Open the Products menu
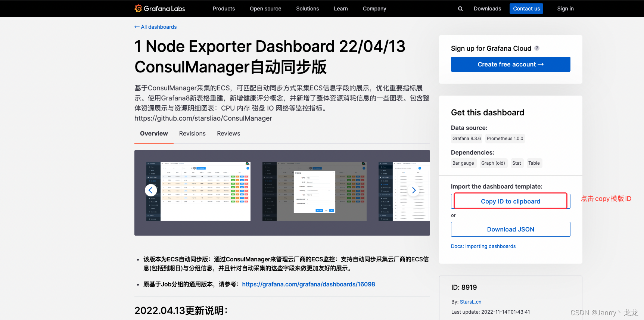The height and width of the screenshot is (320, 644). coord(224,9)
